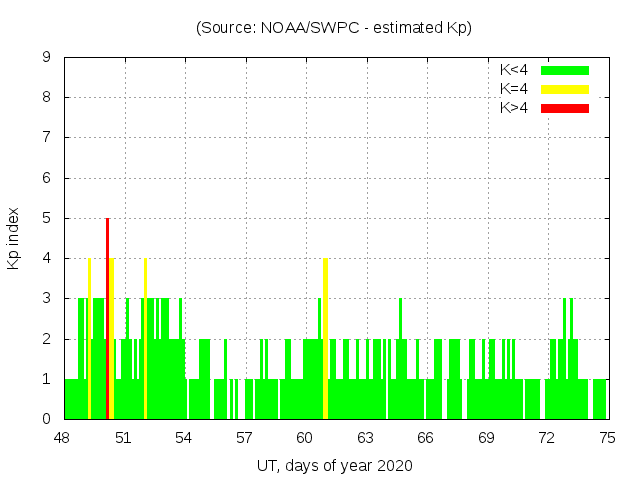Click the y-axis tick label 9
The width and height of the screenshot is (640, 480).
coord(46,58)
